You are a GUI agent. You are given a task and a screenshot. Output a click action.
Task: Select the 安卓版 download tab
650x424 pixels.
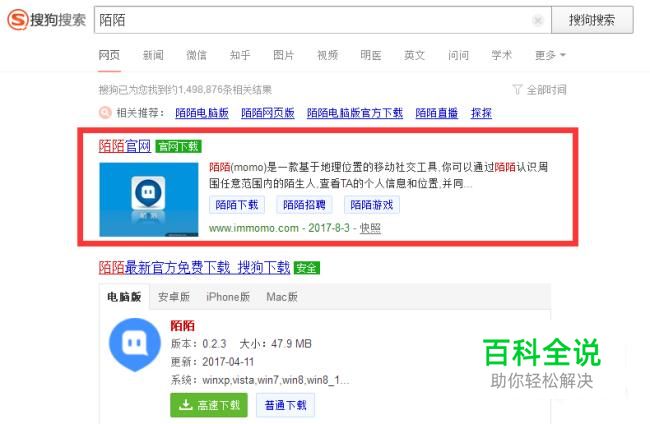tap(174, 297)
